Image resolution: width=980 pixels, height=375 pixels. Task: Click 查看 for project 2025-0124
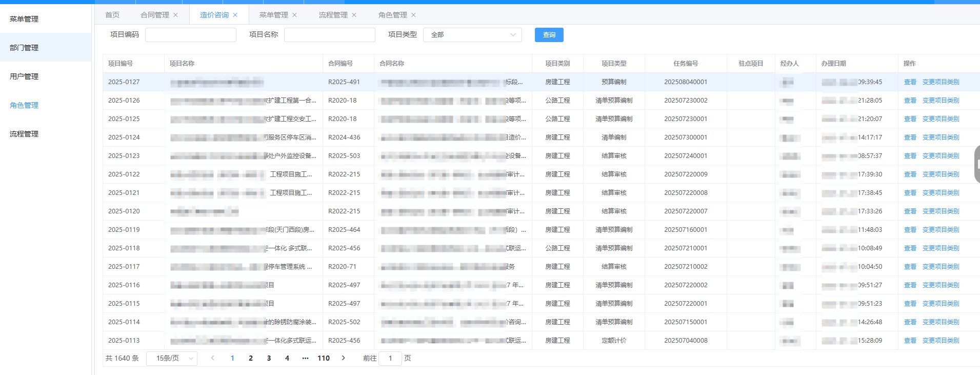910,137
